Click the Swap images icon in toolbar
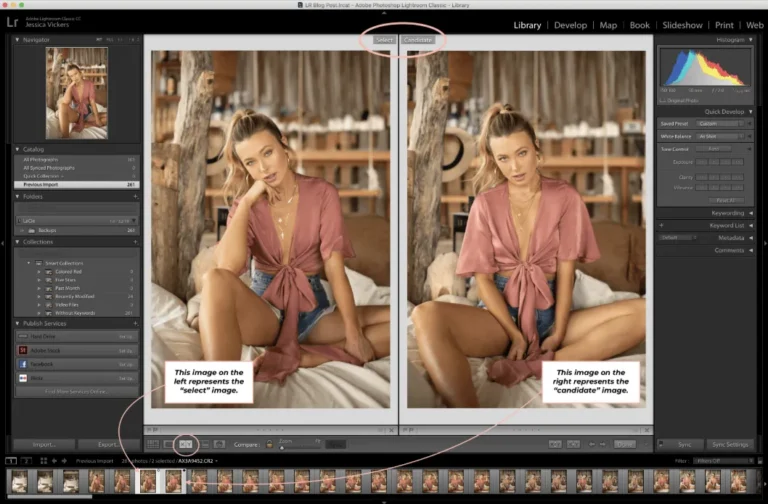 click(x=555, y=444)
